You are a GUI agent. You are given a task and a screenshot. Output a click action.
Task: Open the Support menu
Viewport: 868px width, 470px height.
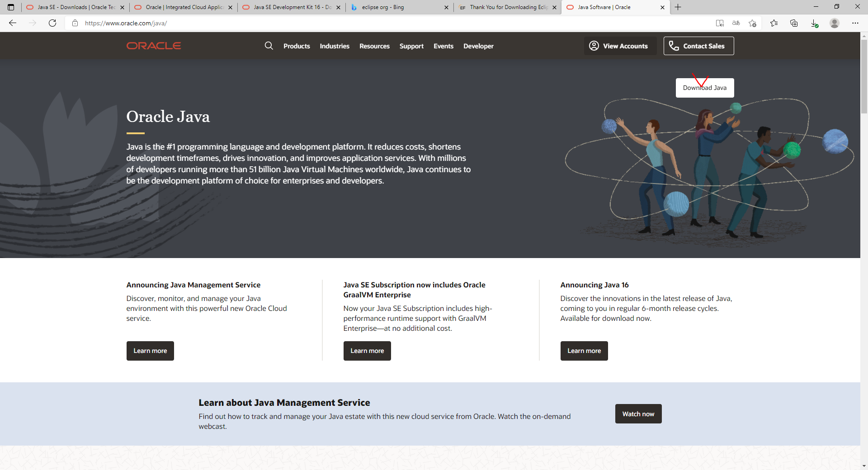[x=411, y=46]
